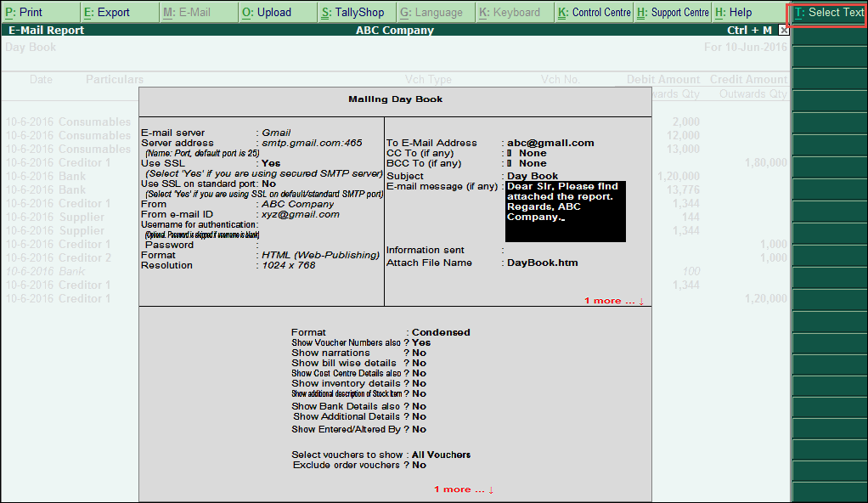Click the 'Vch Type' column header
Image resolution: width=868 pixels, height=503 pixels.
pos(428,79)
